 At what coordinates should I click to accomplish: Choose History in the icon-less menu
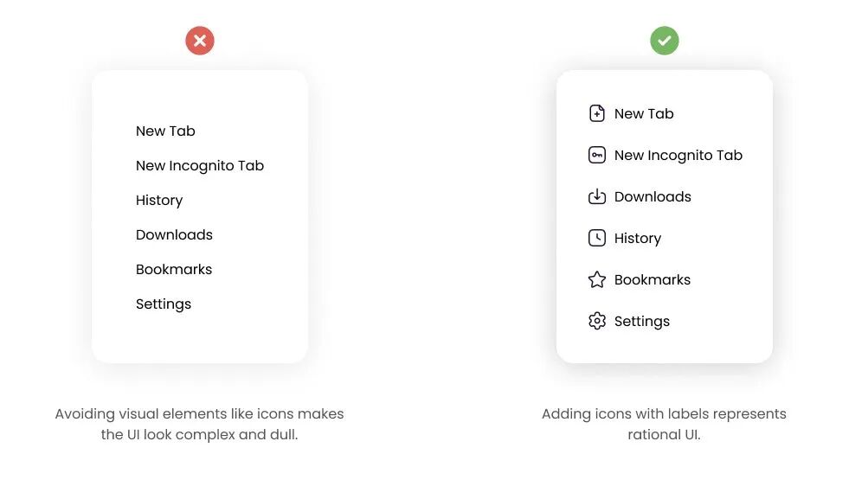pos(159,200)
